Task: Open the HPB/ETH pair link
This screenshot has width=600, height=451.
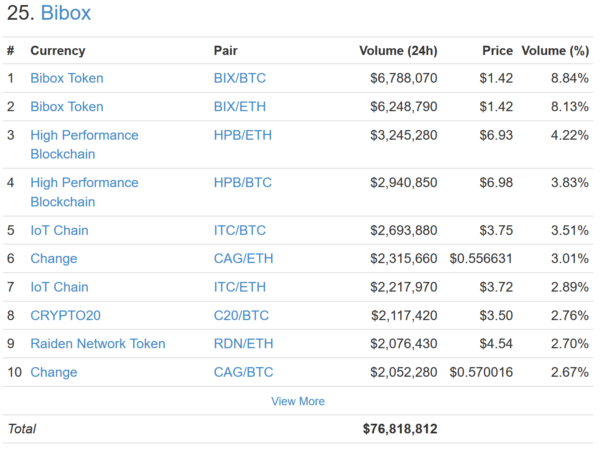Action: click(243, 135)
